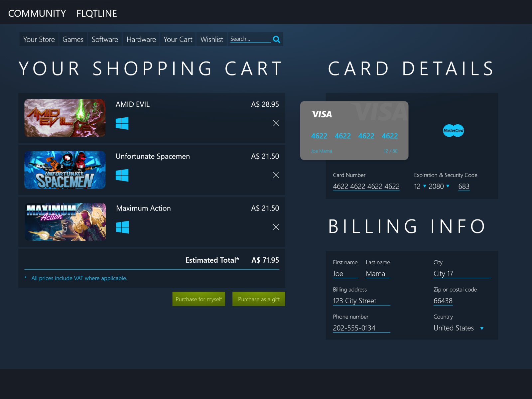Viewport: 532px width, 399px height.
Task: Focus the Search field
Action: click(250, 39)
